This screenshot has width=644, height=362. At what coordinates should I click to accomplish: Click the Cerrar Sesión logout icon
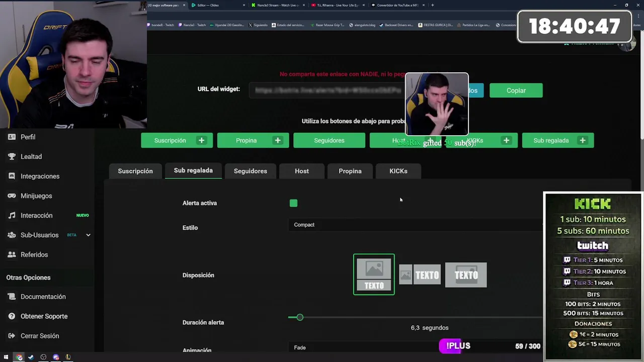12,336
